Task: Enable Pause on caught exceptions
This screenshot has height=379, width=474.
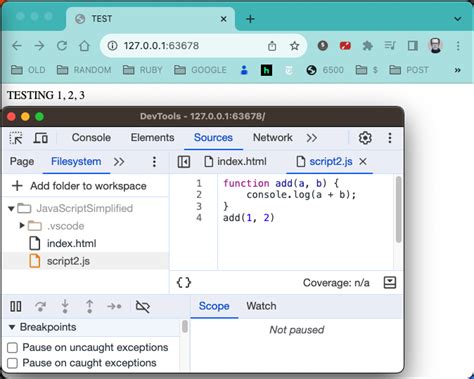Action: point(12,363)
